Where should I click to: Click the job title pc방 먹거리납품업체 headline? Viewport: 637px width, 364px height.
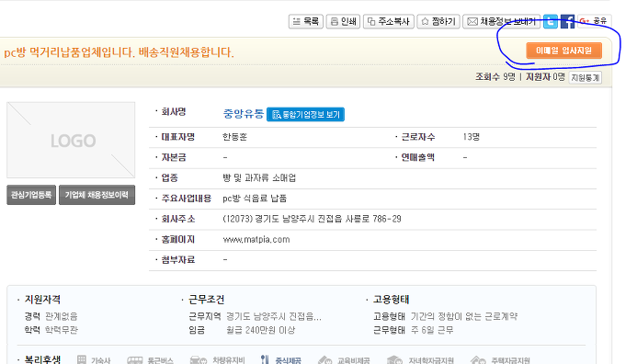[119, 52]
